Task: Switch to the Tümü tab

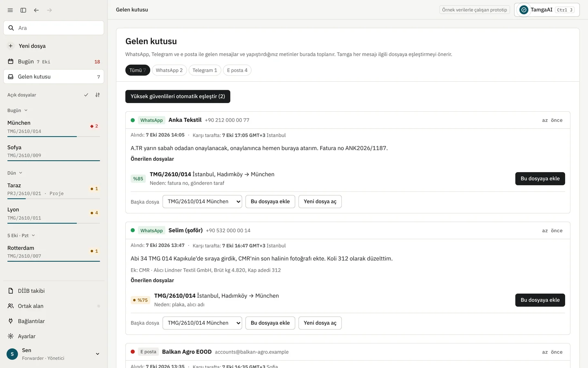Action: (x=138, y=70)
